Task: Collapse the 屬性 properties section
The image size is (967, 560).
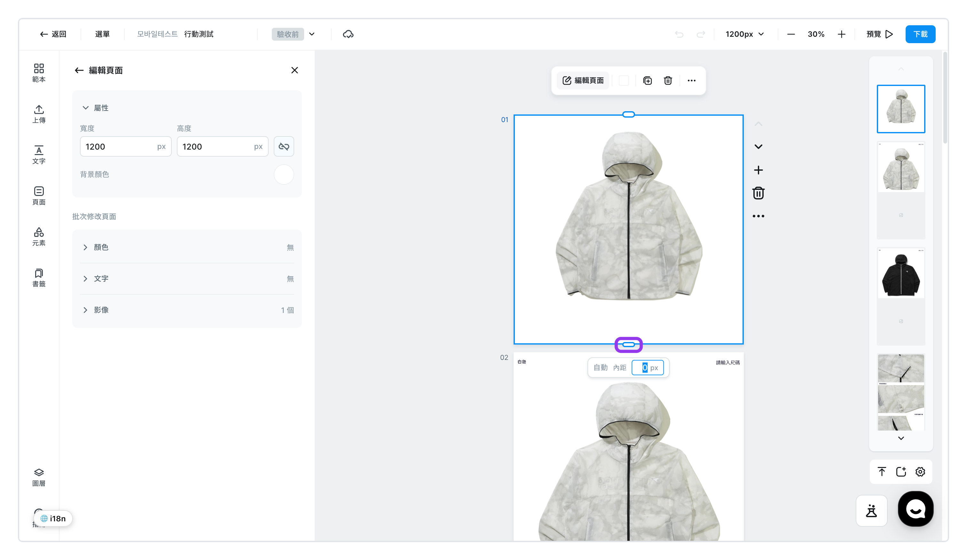Action: 86,108
